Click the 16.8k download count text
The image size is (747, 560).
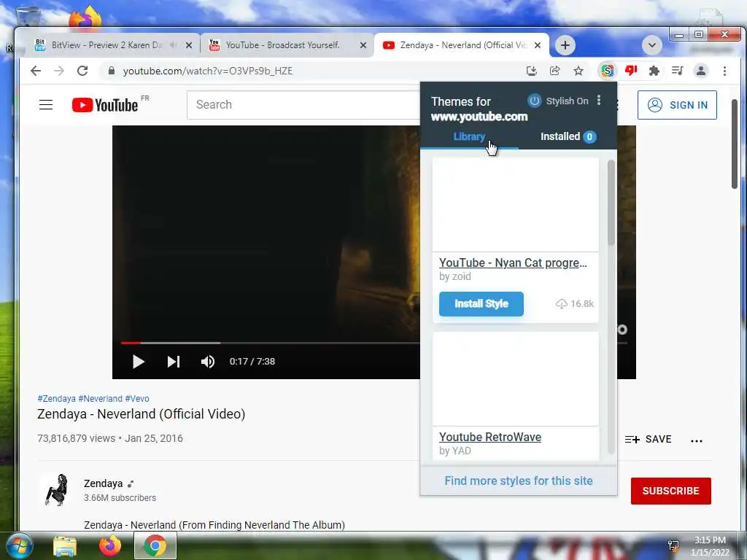[581, 304]
